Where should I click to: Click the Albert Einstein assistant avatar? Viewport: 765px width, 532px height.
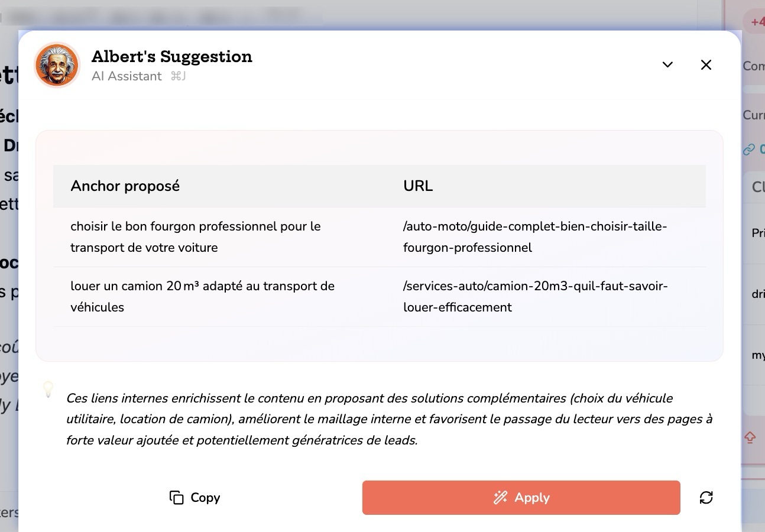[57, 65]
